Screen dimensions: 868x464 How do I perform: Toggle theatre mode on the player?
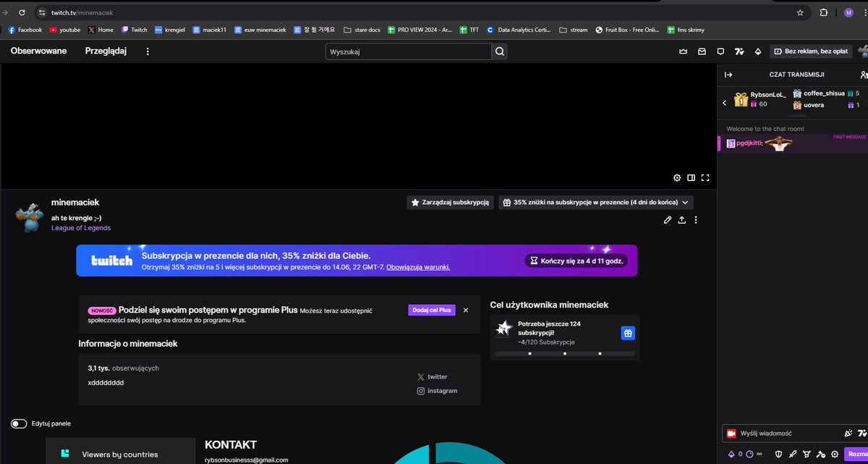[691, 177]
